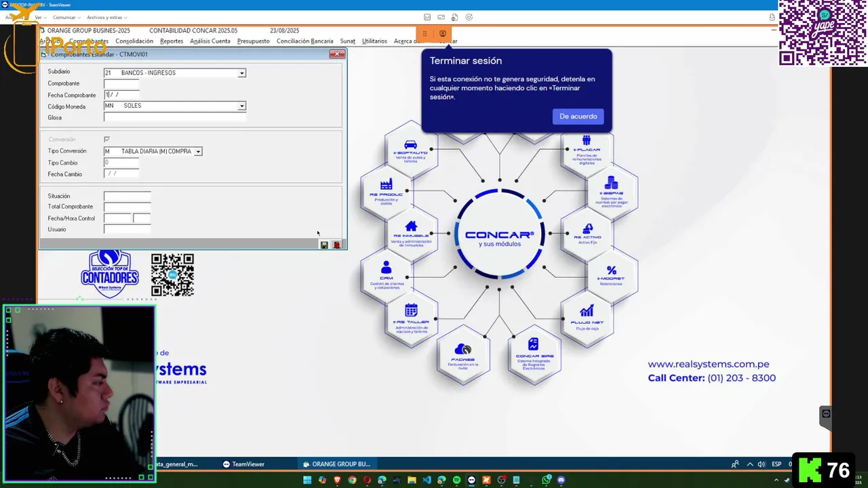Click the Usuario field
This screenshot has width=868, height=488.
click(x=127, y=230)
